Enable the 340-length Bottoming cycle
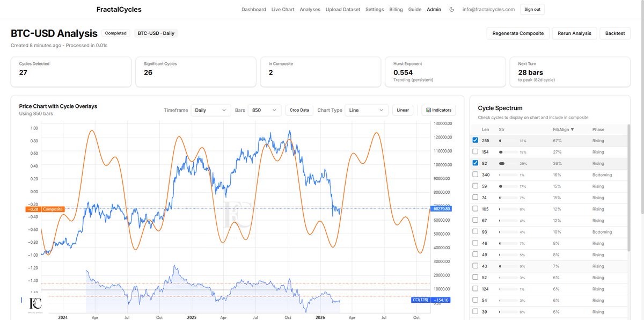Screen dimensions: 644x320 (475, 174)
